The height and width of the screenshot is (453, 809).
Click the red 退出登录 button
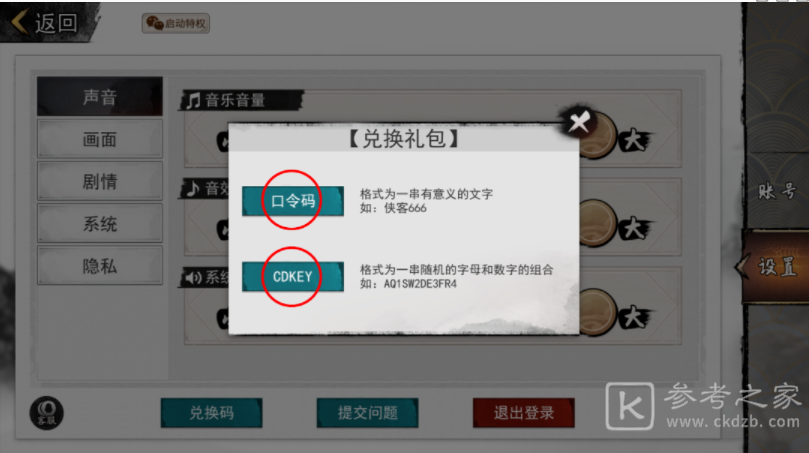click(524, 413)
